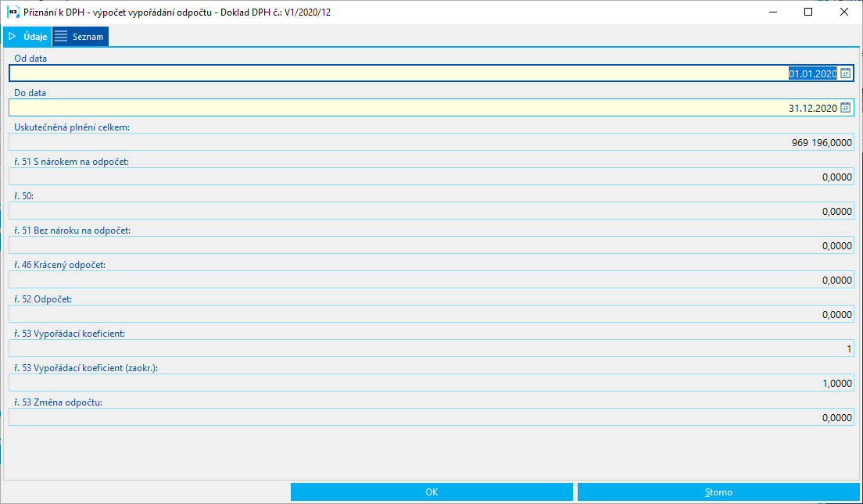Select the ř. 53 Vypořádací koeficient field
The image size is (863, 504).
431,349
